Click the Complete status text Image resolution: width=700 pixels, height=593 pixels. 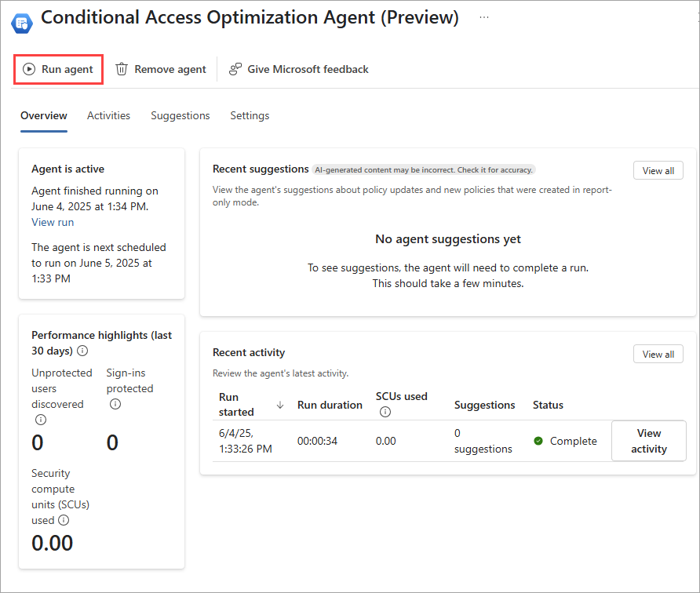[573, 441]
